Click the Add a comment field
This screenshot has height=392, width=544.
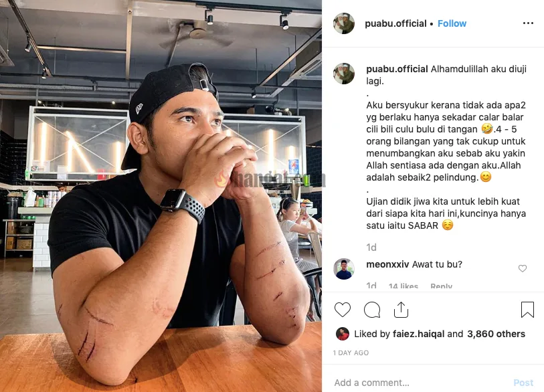tap(420, 383)
